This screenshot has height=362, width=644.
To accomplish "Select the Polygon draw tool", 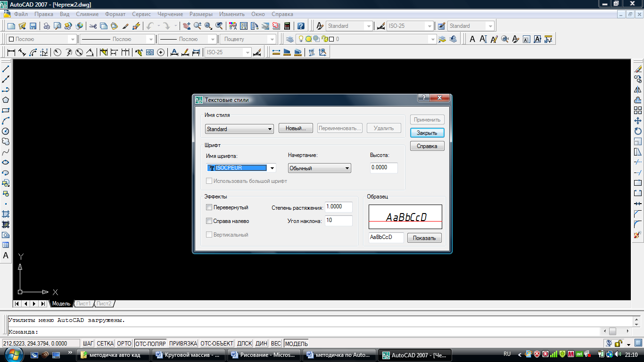I will pyautogui.click(x=6, y=100).
